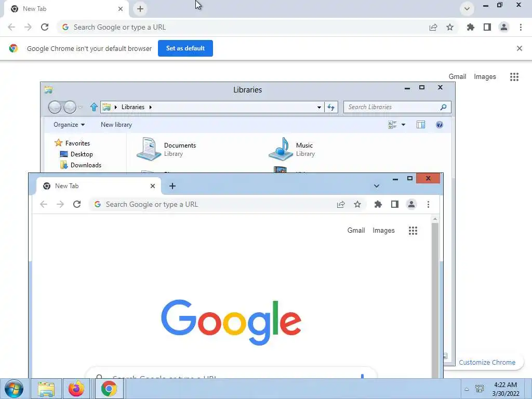This screenshot has width=532, height=399.
Task: Open side panel icon in front Chrome window
Action: coord(395,204)
